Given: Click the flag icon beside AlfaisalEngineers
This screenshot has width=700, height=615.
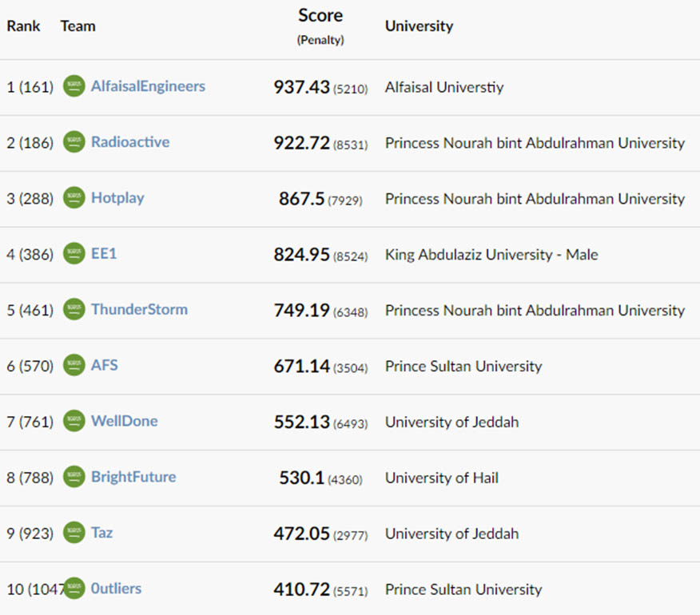Looking at the screenshot, I should click(x=74, y=85).
